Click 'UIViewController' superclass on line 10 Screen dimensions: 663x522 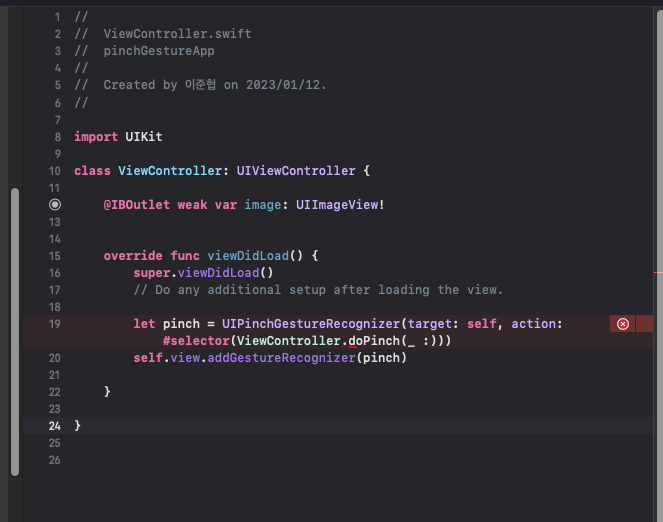tap(296, 171)
